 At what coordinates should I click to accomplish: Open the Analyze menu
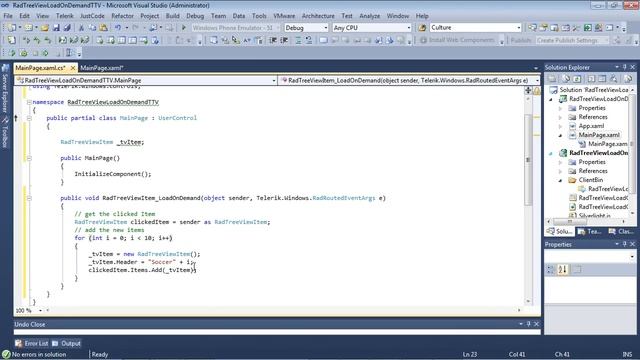tap(369, 16)
